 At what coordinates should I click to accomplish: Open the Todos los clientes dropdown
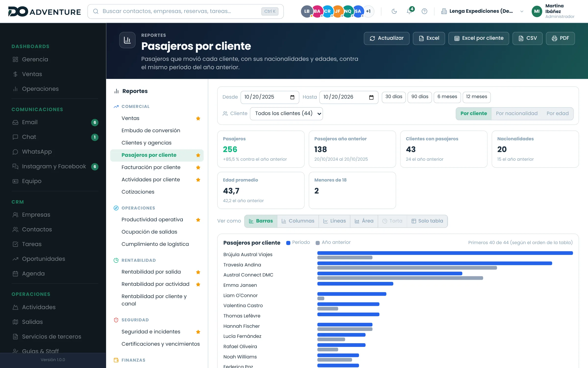click(286, 114)
